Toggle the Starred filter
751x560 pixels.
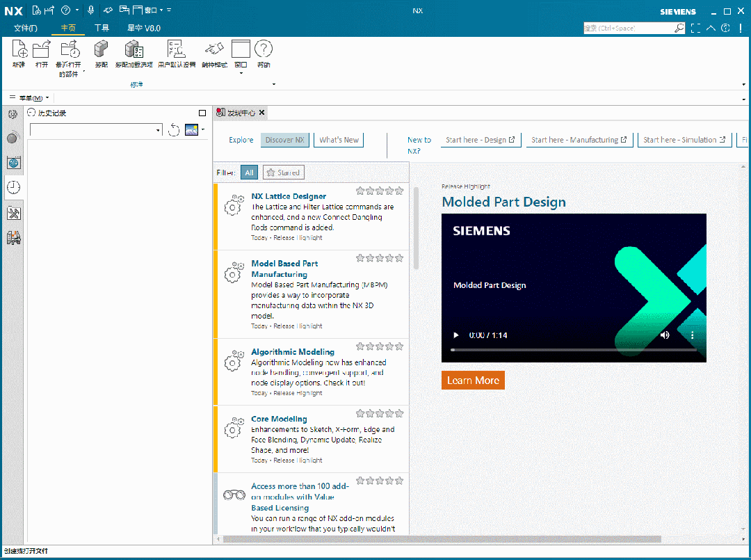(283, 173)
